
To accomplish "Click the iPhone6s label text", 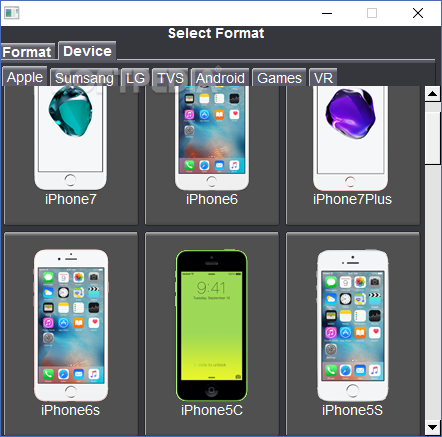I will [x=70, y=410].
